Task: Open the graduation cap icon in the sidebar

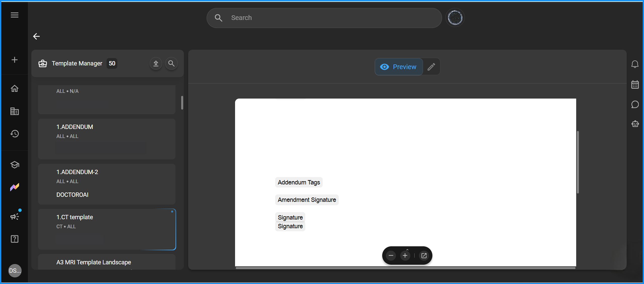Action: pyautogui.click(x=15, y=165)
